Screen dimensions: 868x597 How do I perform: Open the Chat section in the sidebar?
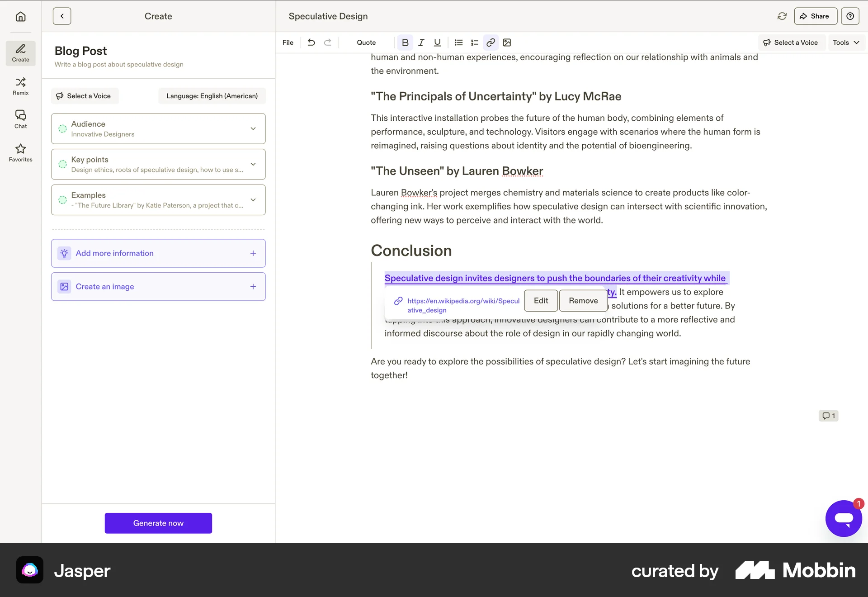20,119
